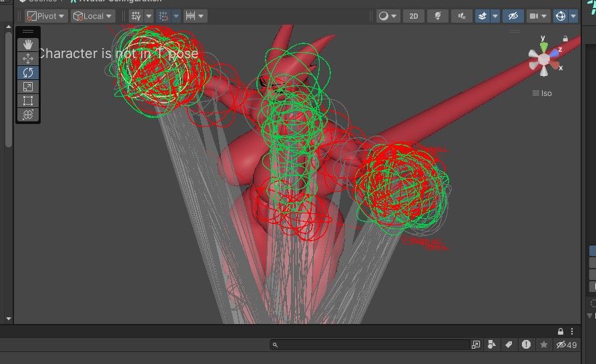Toggle grid snapping
This screenshot has width=596, height=364.
(x=164, y=16)
